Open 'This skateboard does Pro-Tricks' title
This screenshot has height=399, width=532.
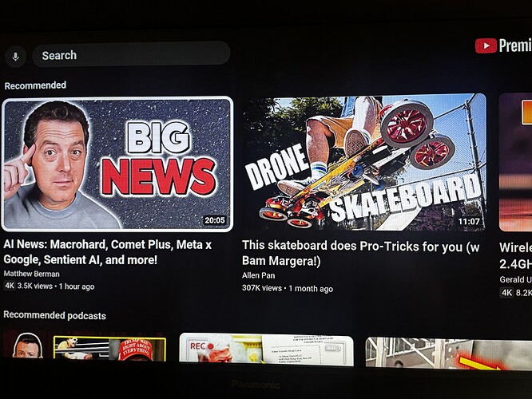click(x=361, y=253)
